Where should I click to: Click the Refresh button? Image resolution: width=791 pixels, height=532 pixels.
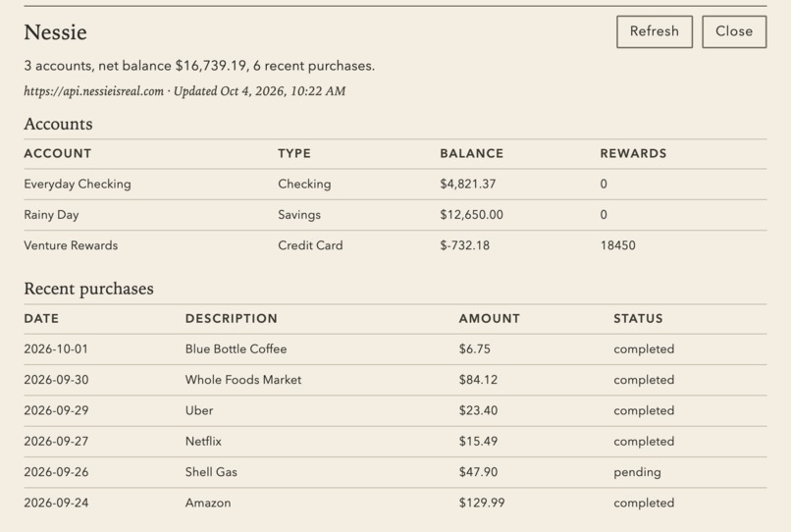(655, 31)
